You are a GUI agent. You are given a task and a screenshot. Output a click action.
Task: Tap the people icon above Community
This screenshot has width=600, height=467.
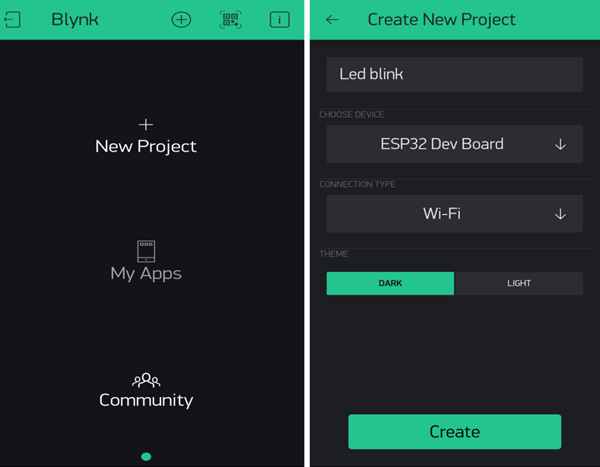pyautogui.click(x=146, y=380)
